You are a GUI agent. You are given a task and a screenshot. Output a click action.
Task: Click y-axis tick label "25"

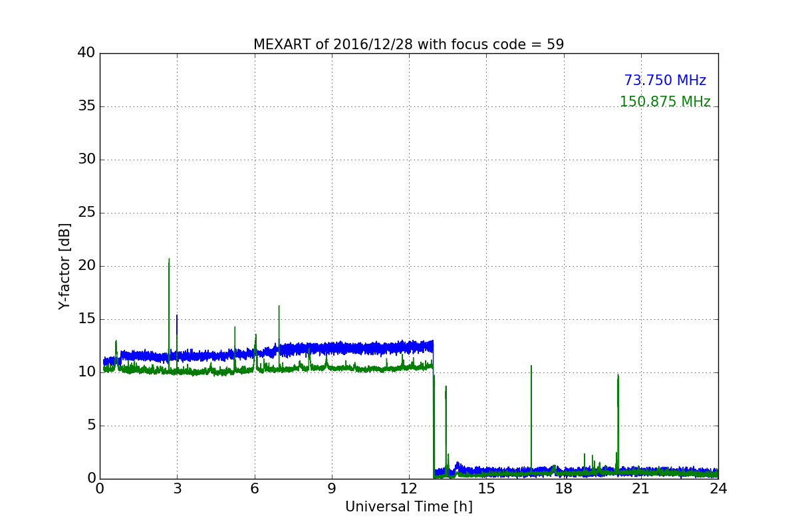pos(87,213)
